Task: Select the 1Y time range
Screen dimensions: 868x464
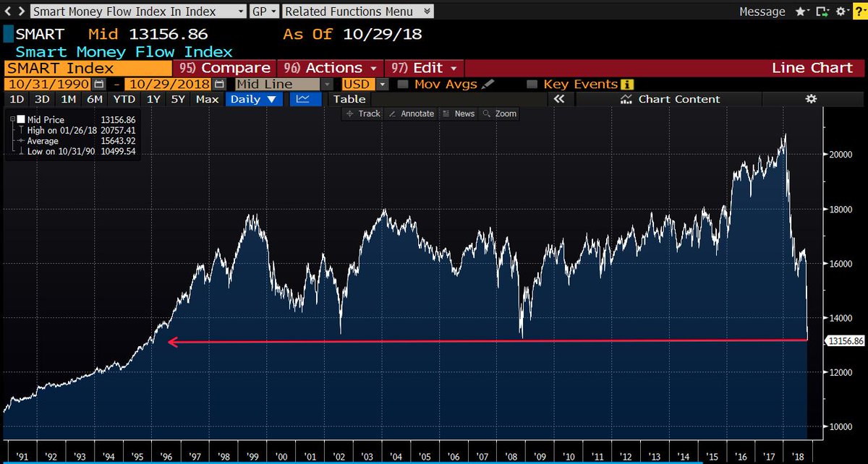Action: click(x=153, y=99)
